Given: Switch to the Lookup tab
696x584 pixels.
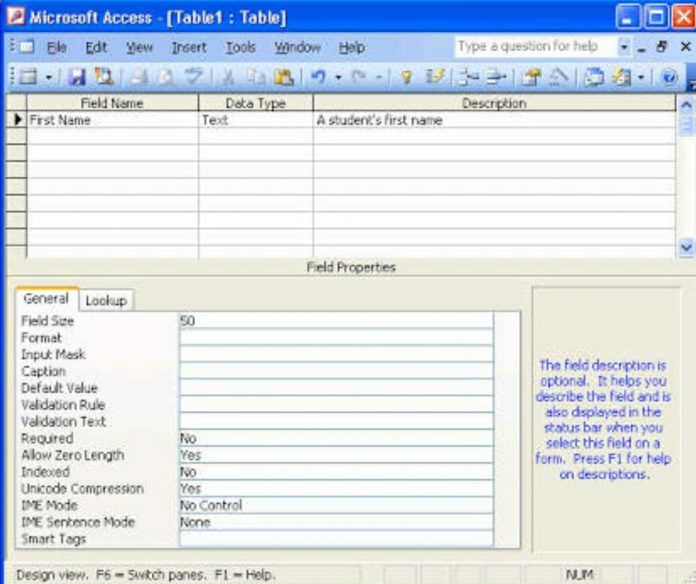Looking at the screenshot, I should click(105, 300).
